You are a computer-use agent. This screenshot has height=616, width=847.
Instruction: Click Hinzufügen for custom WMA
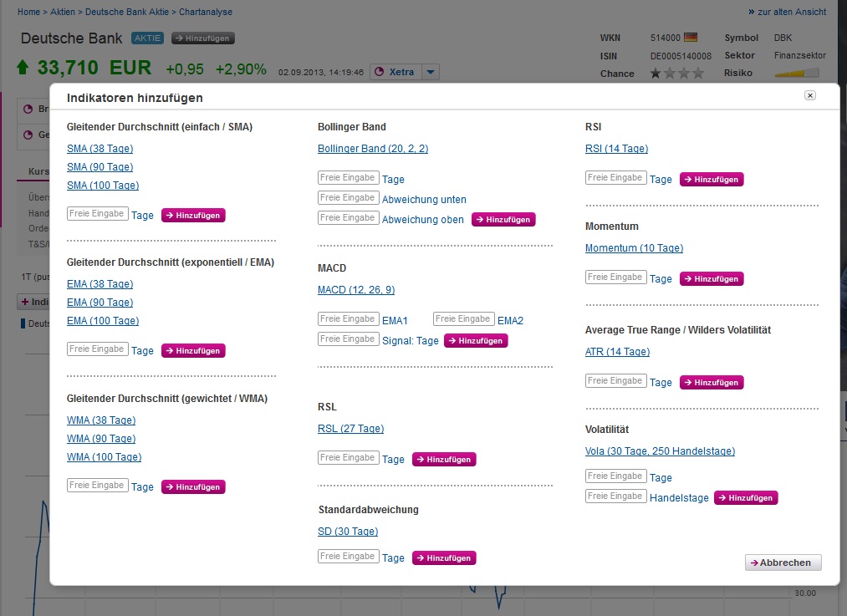pyautogui.click(x=193, y=487)
